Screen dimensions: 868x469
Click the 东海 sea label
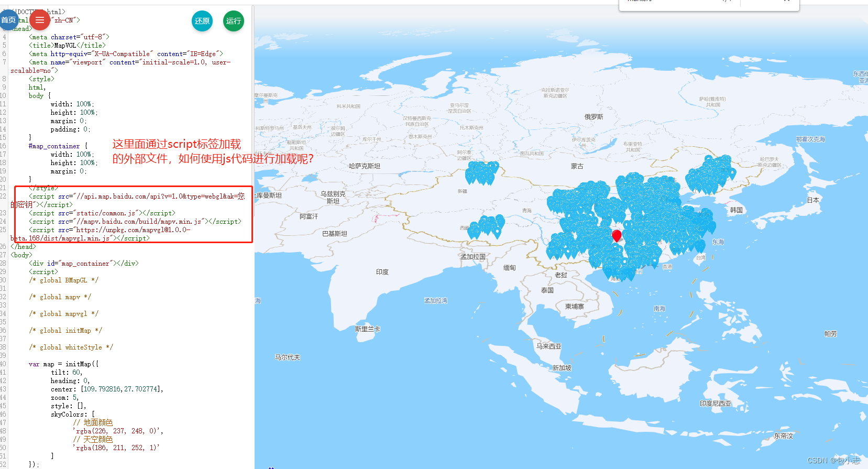[x=718, y=242]
